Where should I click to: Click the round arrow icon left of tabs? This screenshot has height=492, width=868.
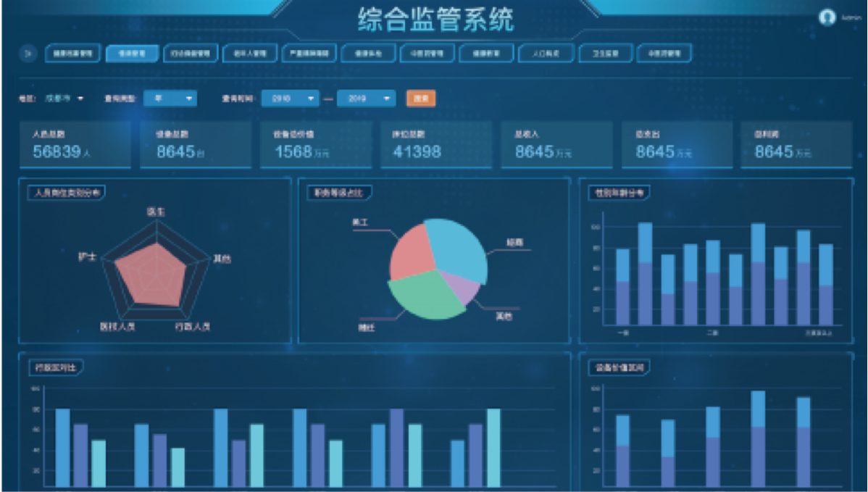click(x=28, y=53)
